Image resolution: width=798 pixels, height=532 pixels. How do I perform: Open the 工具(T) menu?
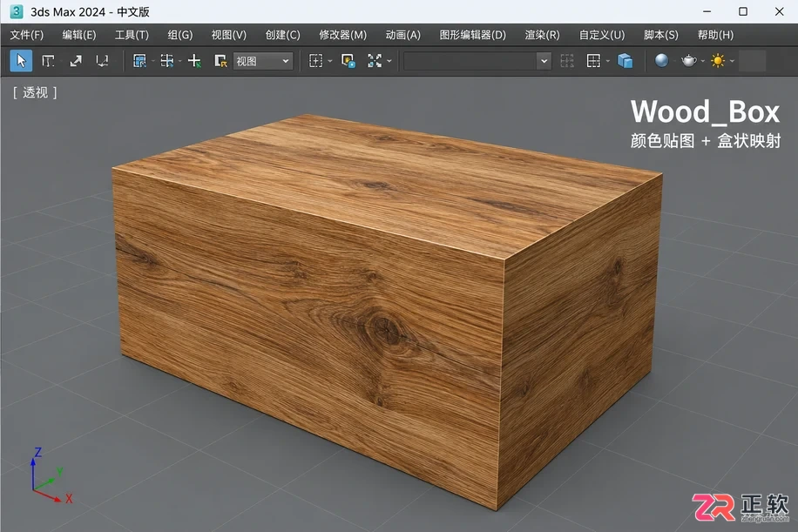pos(132,35)
